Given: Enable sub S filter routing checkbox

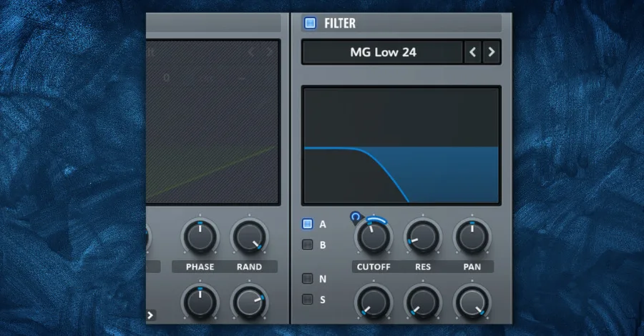Looking at the screenshot, I should pos(307,300).
